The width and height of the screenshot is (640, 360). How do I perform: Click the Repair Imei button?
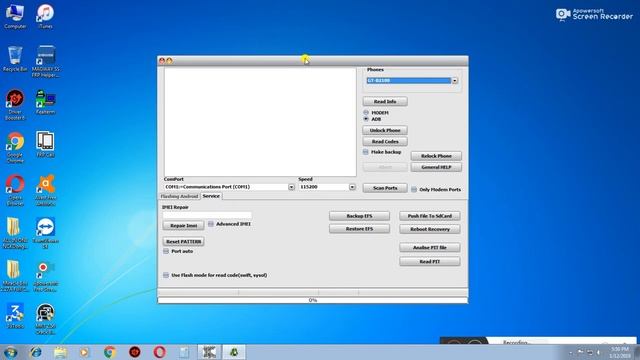(184, 225)
